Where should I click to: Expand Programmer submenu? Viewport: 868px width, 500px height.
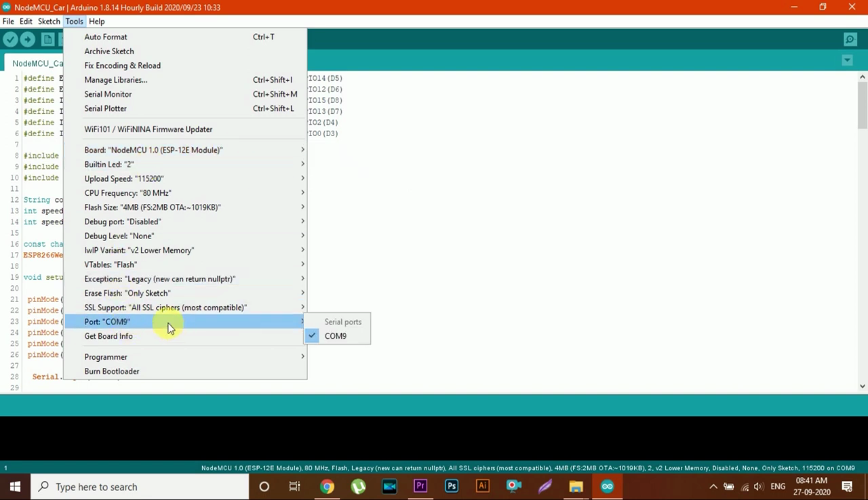(x=185, y=357)
